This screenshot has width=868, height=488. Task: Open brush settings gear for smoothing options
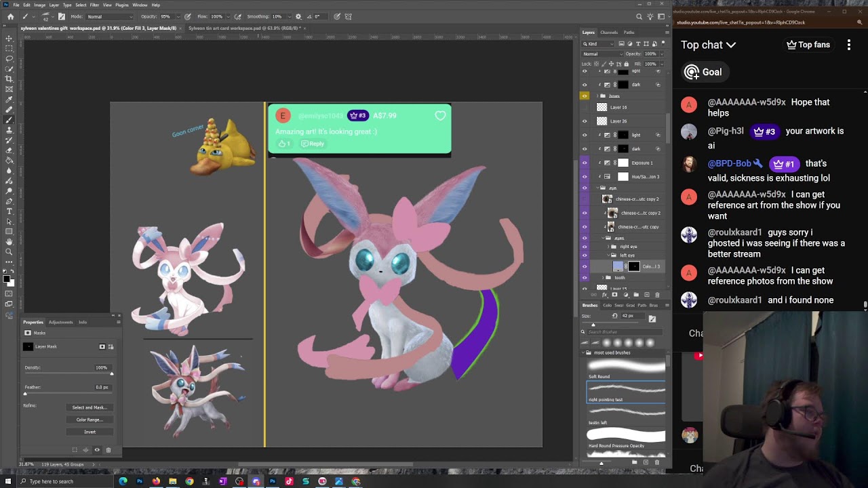pyautogui.click(x=298, y=16)
